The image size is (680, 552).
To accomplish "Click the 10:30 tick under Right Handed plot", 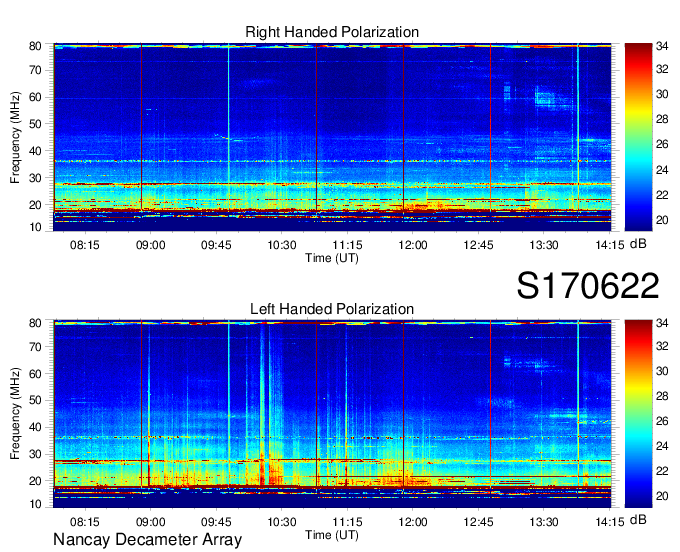I will (281, 245).
